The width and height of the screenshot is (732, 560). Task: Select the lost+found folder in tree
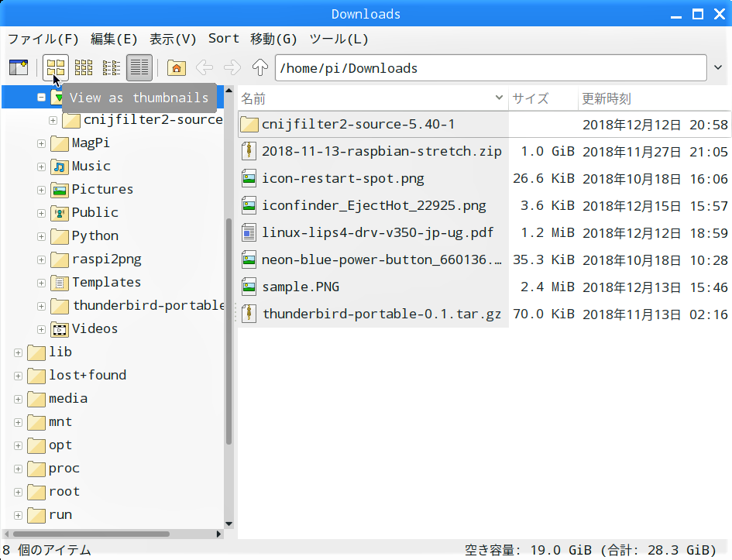coord(77,376)
